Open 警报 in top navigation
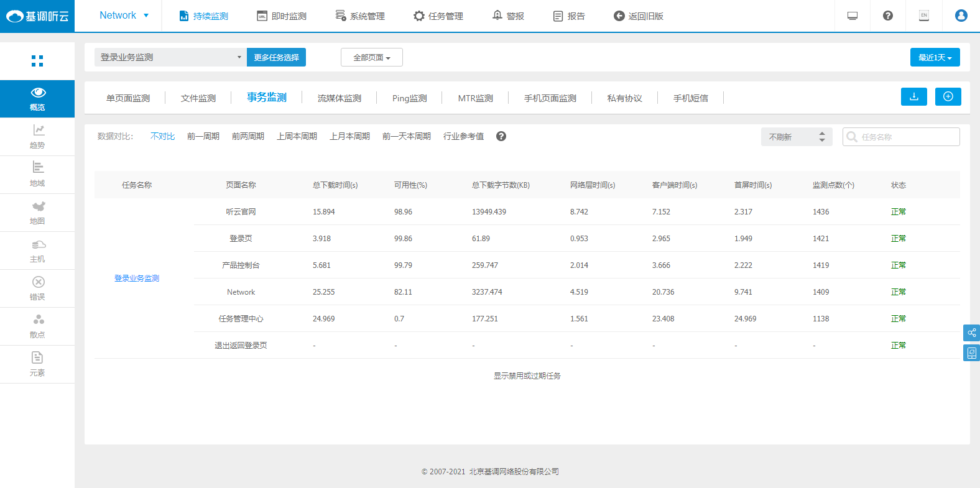The height and width of the screenshot is (488, 980). click(508, 16)
